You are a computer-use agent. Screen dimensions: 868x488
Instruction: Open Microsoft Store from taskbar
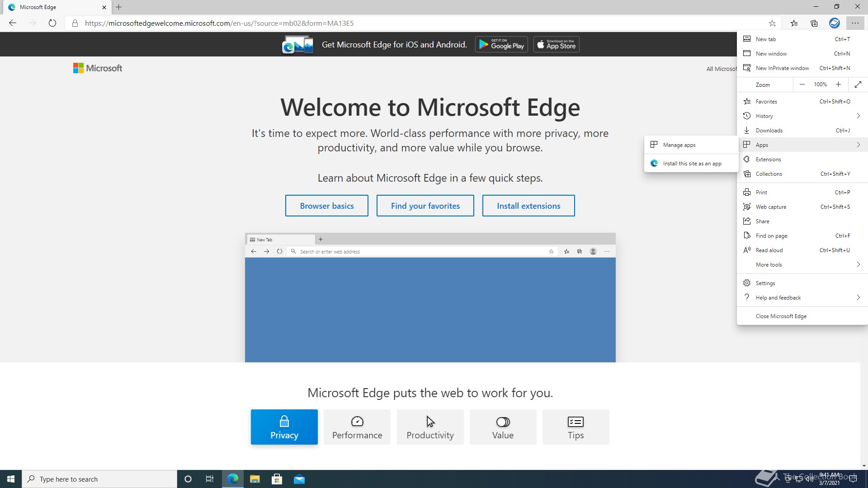pyautogui.click(x=277, y=479)
